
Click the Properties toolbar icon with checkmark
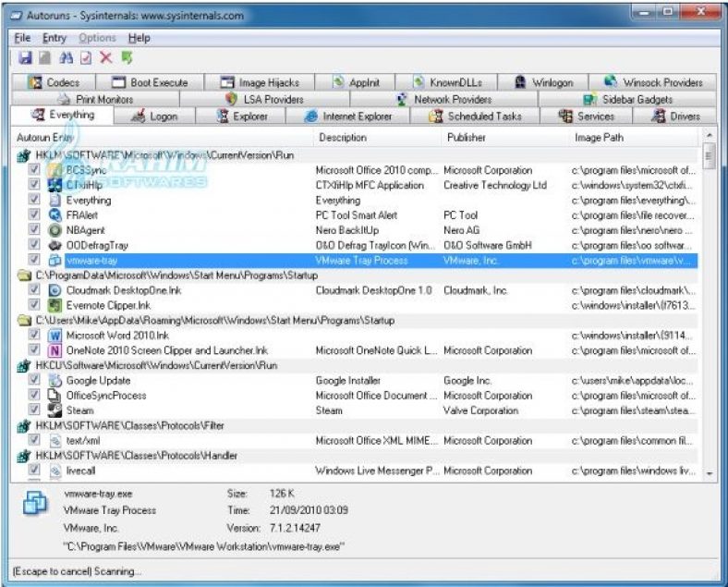pyautogui.click(x=86, y=57)
